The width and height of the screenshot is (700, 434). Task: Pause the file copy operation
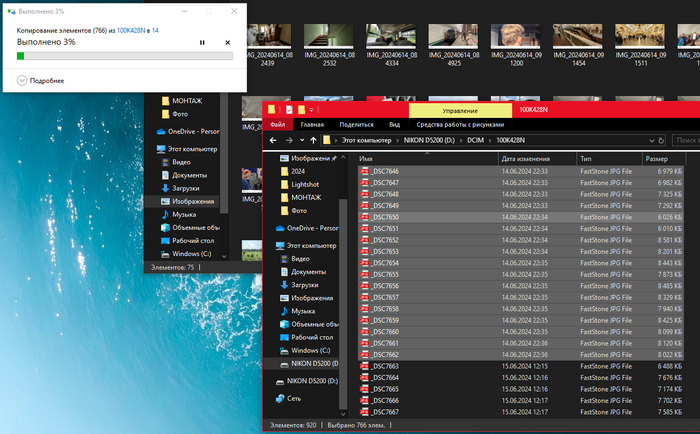202,42
